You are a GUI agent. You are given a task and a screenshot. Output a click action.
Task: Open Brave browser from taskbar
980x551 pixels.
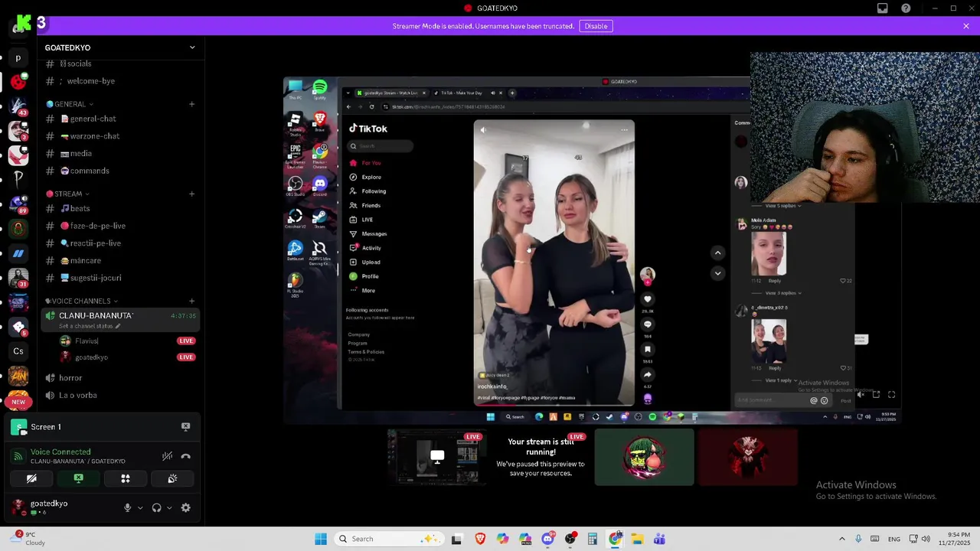click(479, 539)
